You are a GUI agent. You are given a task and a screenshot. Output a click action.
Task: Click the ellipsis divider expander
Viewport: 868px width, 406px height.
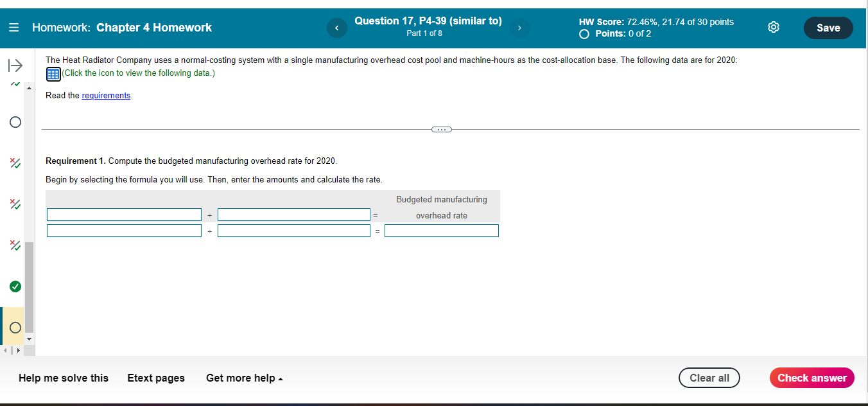441,129
